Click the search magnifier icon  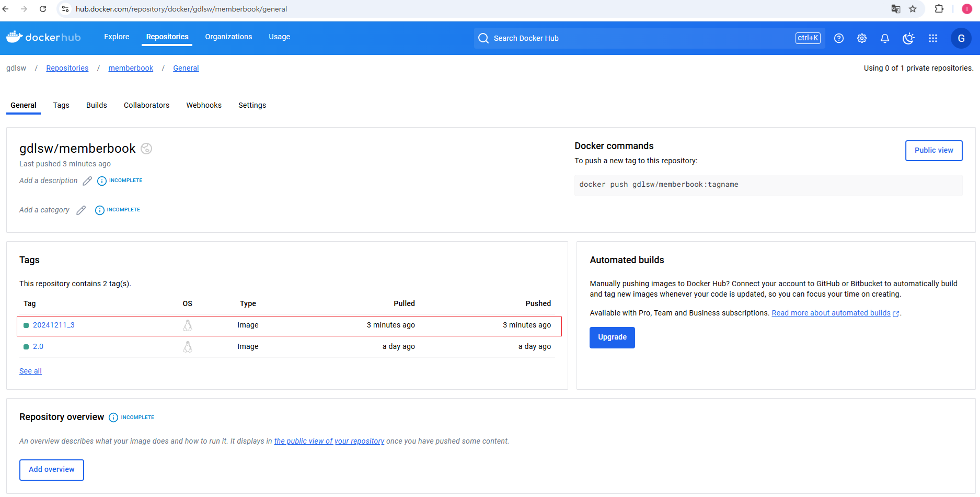point(483,38)
